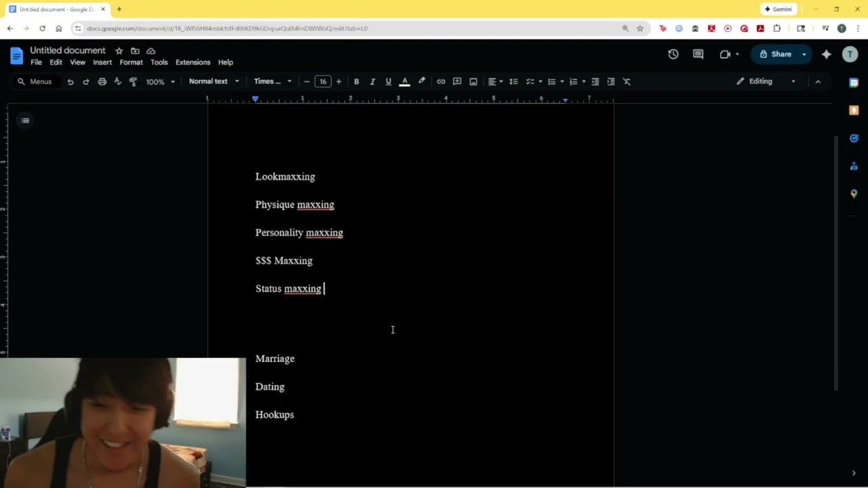Open Google Calendar side panel
This screenshot has height=488, width=868.
point(854,83)
